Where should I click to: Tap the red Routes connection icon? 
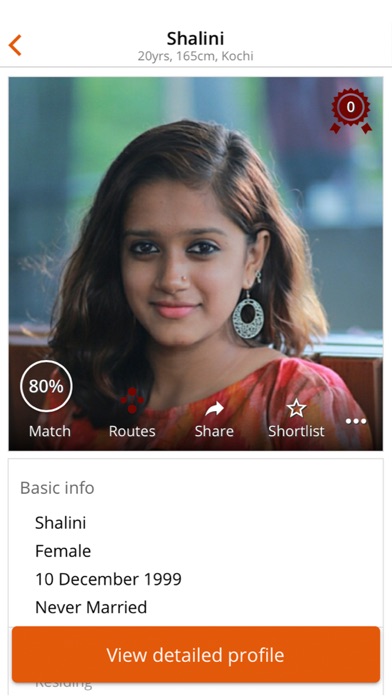(x=132, y=400)
